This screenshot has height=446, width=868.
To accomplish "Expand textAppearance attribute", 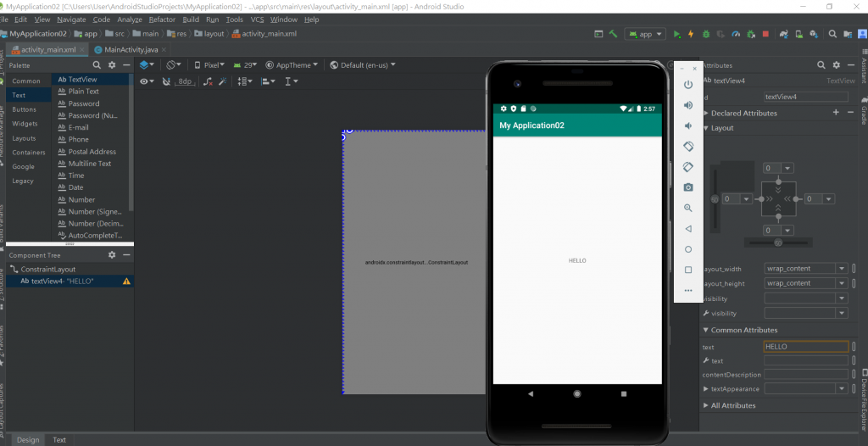I will [x=706, y=388].
